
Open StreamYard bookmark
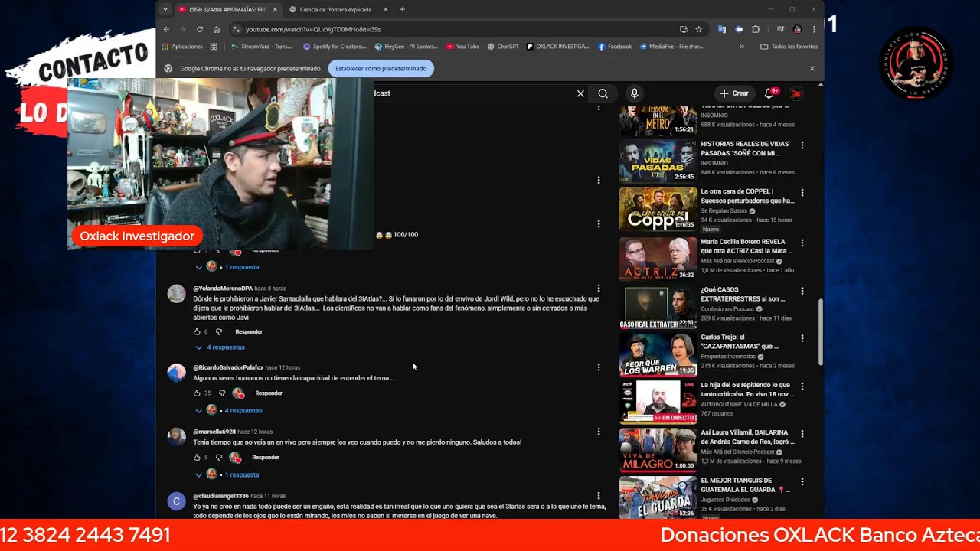click(261, 47)
